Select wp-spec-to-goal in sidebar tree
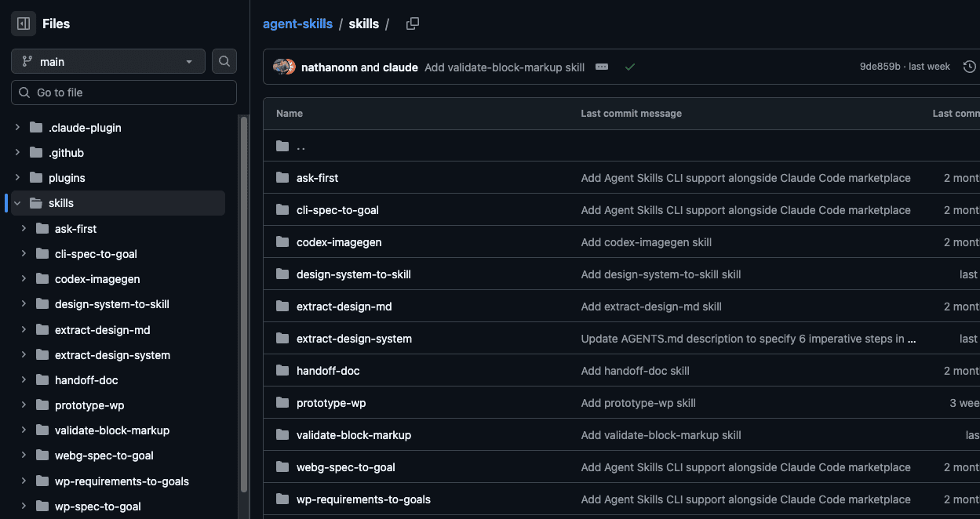 98,506
